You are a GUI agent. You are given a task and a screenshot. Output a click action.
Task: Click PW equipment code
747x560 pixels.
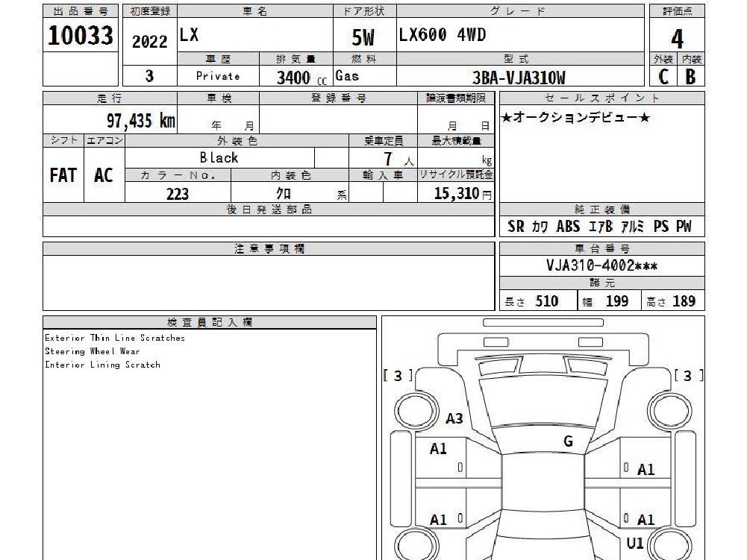684,227
